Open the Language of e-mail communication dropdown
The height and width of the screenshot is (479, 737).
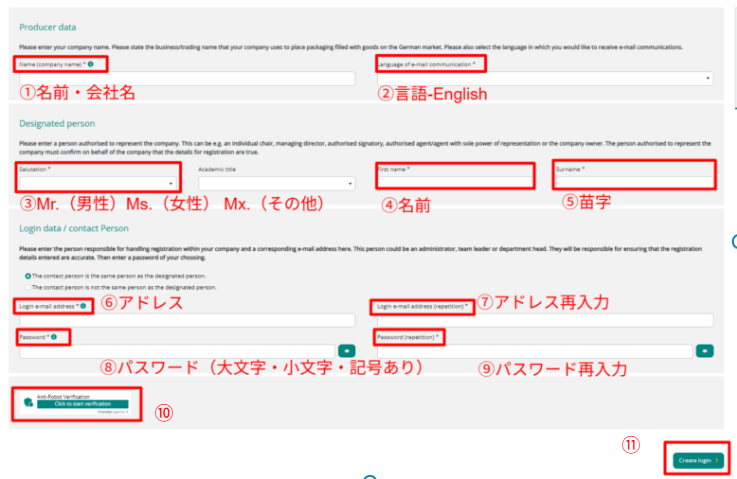click(x=544, y=78)
